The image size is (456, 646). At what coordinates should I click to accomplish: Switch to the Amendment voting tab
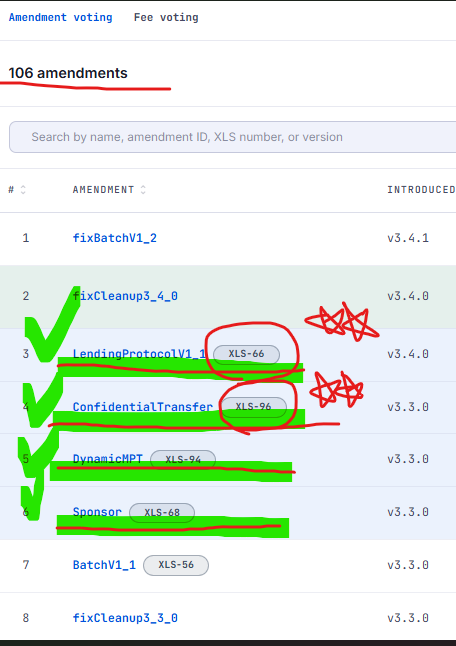(x=61, y=17)
